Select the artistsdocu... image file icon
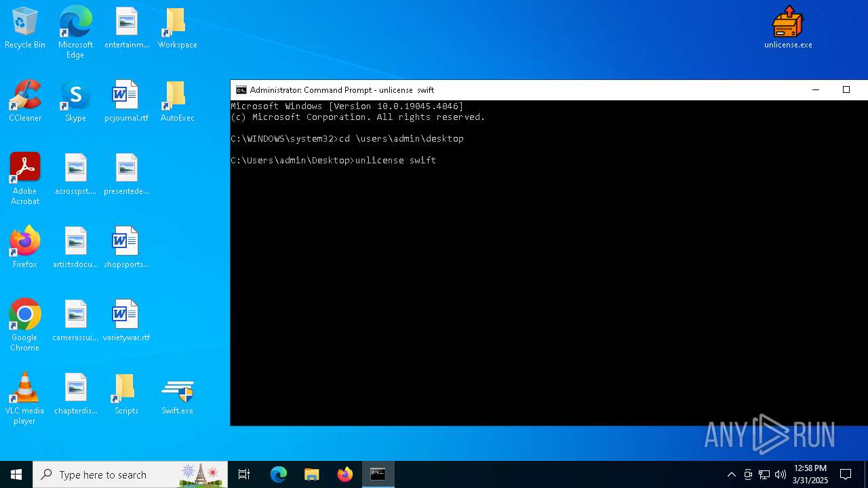This screenshot has height=488, width=868. (x=75, y=248)
